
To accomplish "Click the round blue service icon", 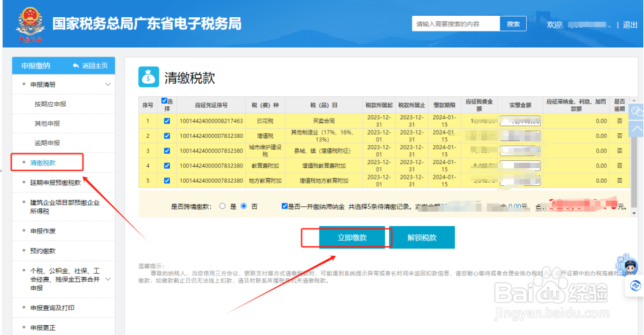I will tap(635, 286).
